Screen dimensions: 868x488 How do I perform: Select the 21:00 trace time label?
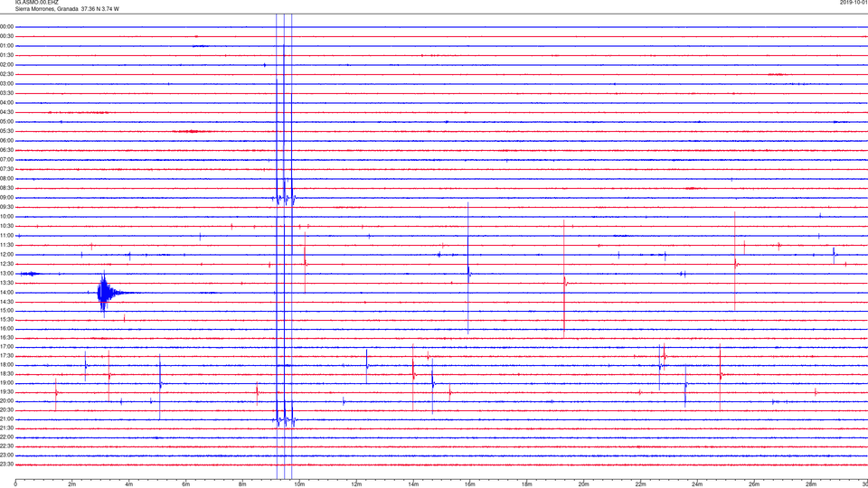pos(6,419)
